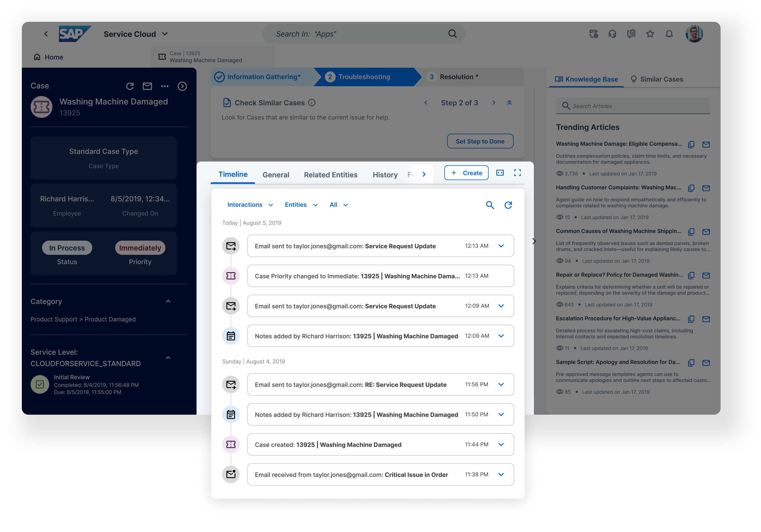
Task: Switch to the Related Entities tab
Action: (331, 175)
